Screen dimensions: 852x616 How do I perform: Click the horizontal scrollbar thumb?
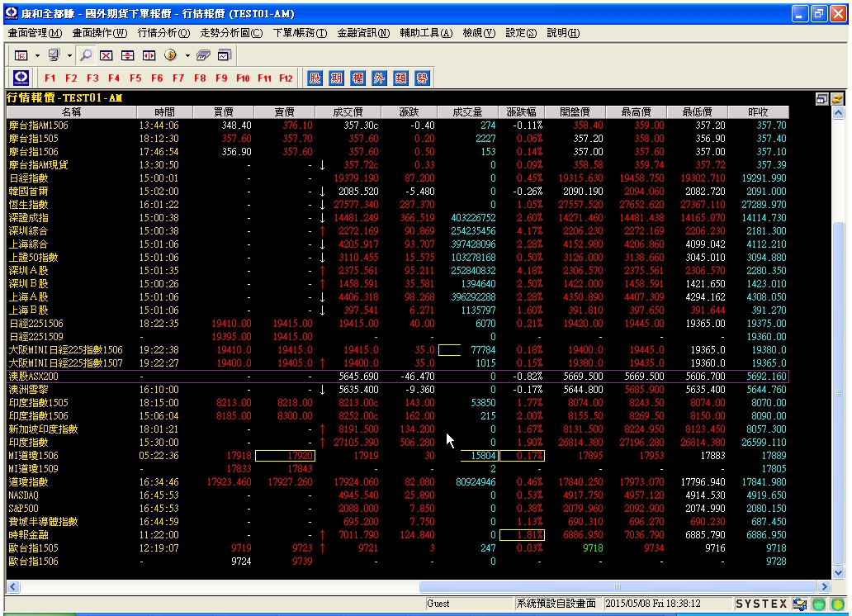click(x=618, y=586)
